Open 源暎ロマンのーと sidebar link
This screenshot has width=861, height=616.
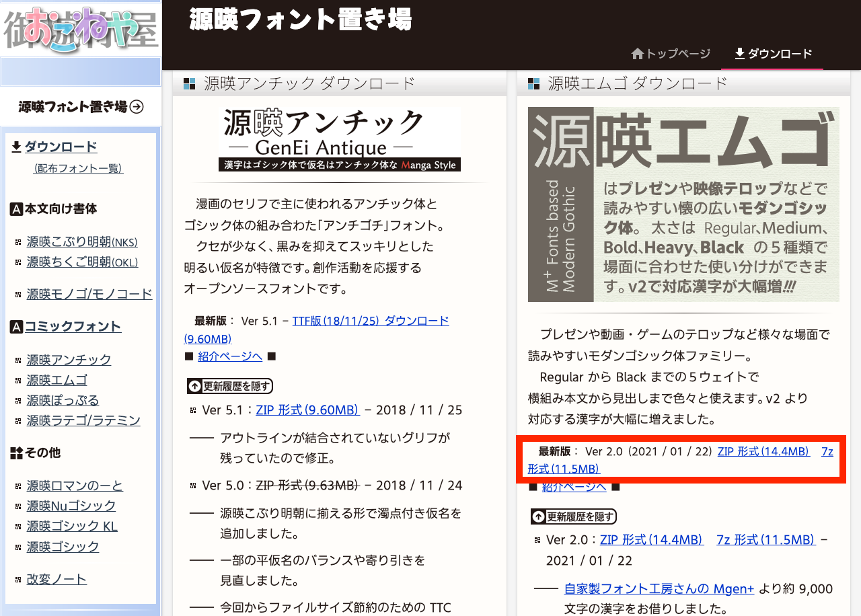pos(75,486)
